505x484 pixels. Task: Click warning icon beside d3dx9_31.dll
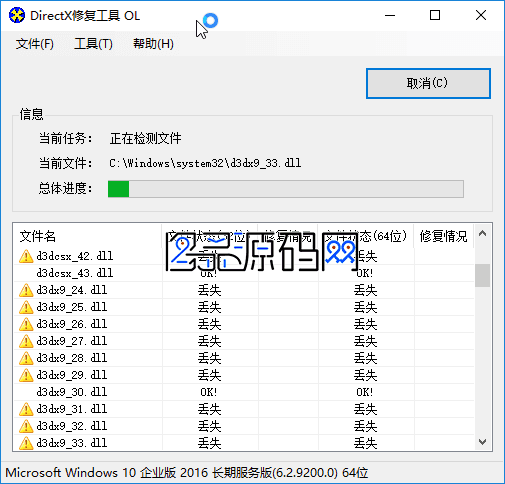[x=26, y=409]
